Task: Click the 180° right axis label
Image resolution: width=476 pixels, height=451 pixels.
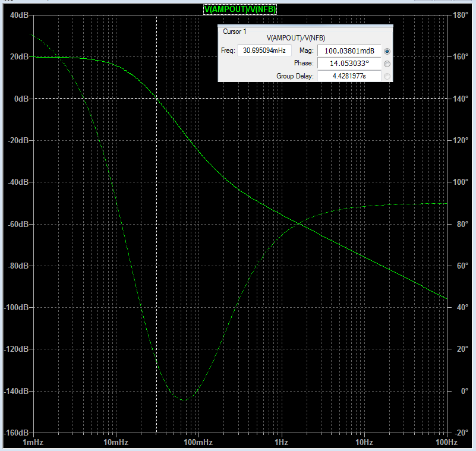Action: (460, 15)
